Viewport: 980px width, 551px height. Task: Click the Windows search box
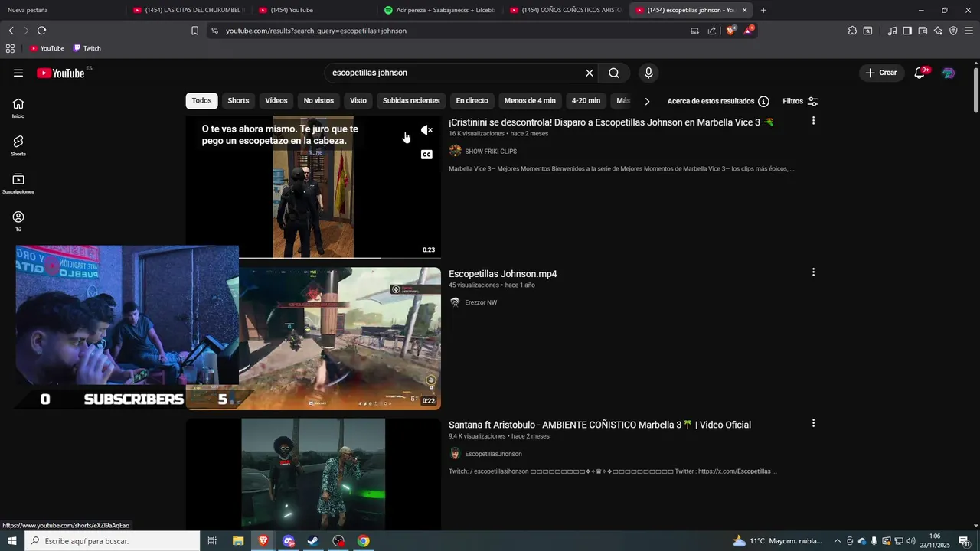tap(112, 541)
